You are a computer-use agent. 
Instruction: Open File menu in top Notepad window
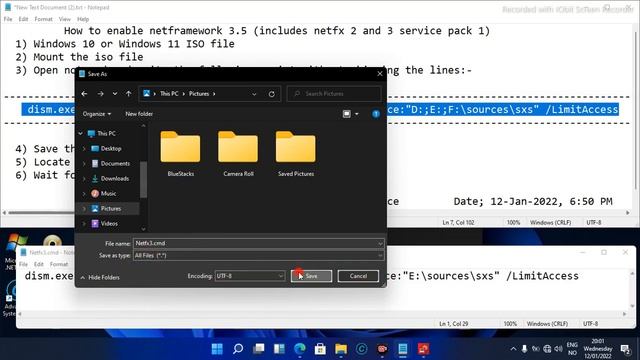click(8, 19)
